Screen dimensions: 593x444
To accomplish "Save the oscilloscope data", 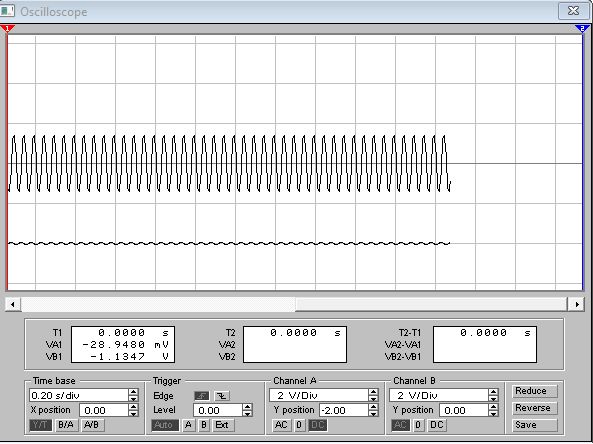I will (x=535, y=425).
